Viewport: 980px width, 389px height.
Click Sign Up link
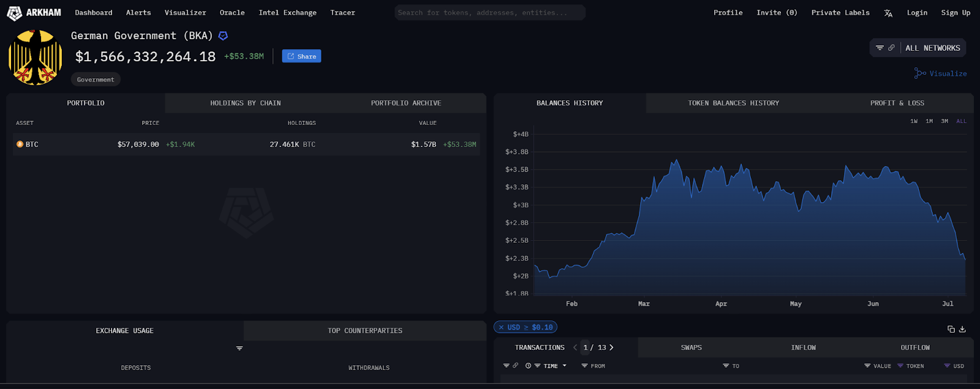click(x=956, y=13)
